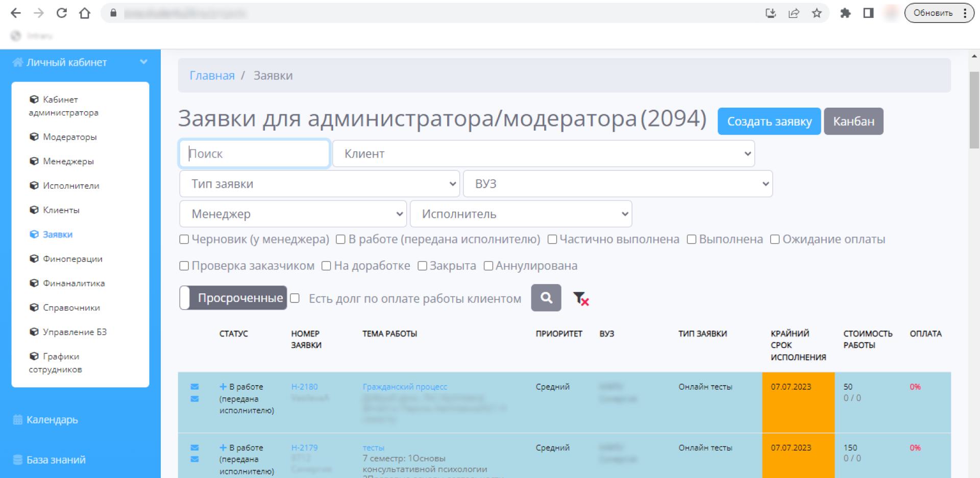Click the Создать заявку button

pos(769,121)
